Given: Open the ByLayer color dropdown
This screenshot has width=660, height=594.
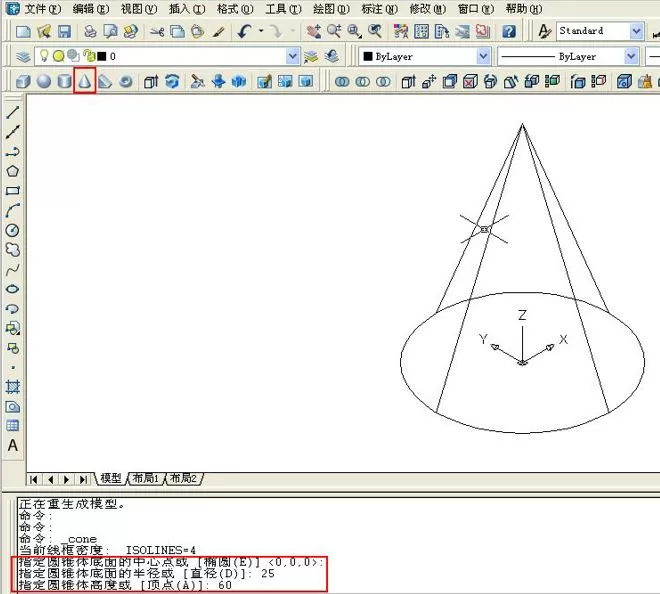Looking at the screenshot, I should [x=484, y=56].
